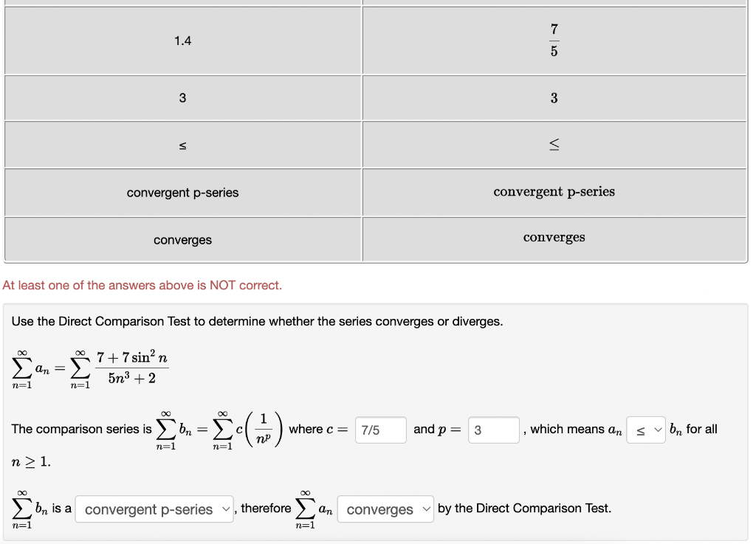Image resolution: width=756 pixels, height=544 pixels.
Task: Open the "convergent p-series" dropdown
Action: coord(154,509)
